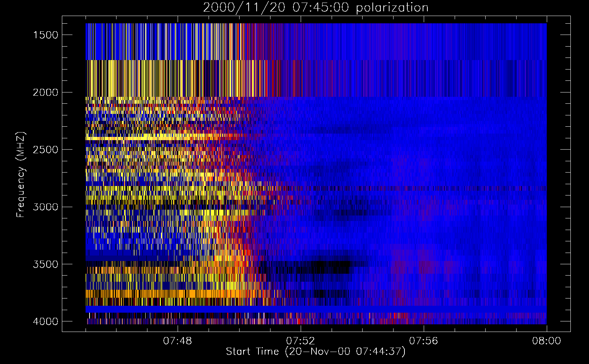Select the 2000 frequency axis label
Image resolution: width=589 pixels, height=364 pixels.
pos(46,92)
